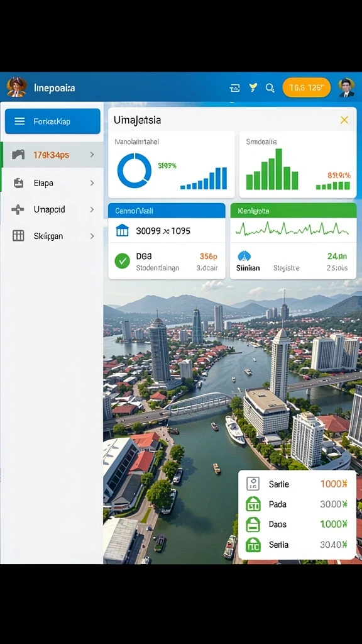Image resolution: width=362 pixels, height=644 pixels.
Task: Click the grid icon beside Skiirgan
Action: point(18,235)
